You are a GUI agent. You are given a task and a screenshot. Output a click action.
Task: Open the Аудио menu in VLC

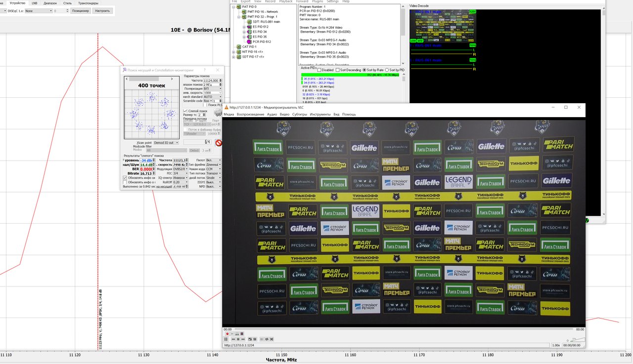coord(272,114)
